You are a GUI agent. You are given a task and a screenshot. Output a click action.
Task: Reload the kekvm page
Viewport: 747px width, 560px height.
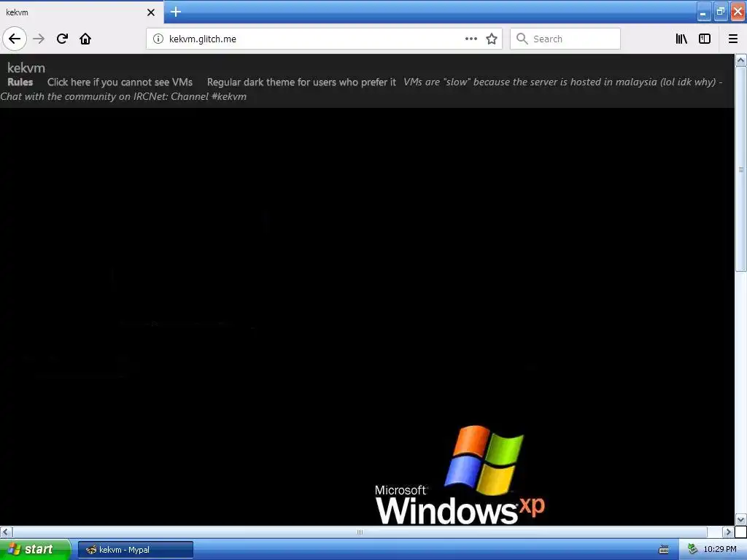pyautogui.click(x=62, y=39)
